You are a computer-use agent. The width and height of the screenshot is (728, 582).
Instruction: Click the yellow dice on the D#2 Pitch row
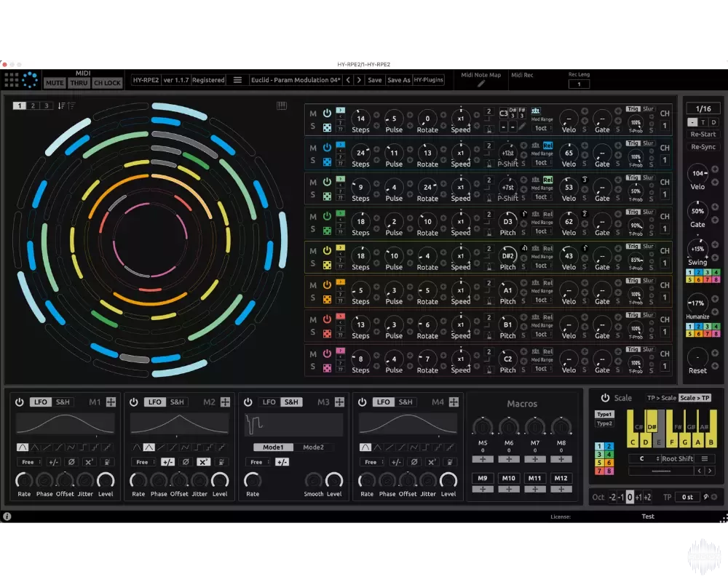coord(327,265)
